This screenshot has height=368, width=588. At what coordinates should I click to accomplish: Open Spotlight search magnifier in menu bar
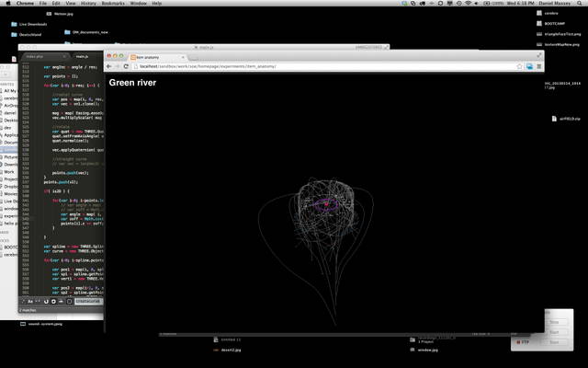[580, 3]
